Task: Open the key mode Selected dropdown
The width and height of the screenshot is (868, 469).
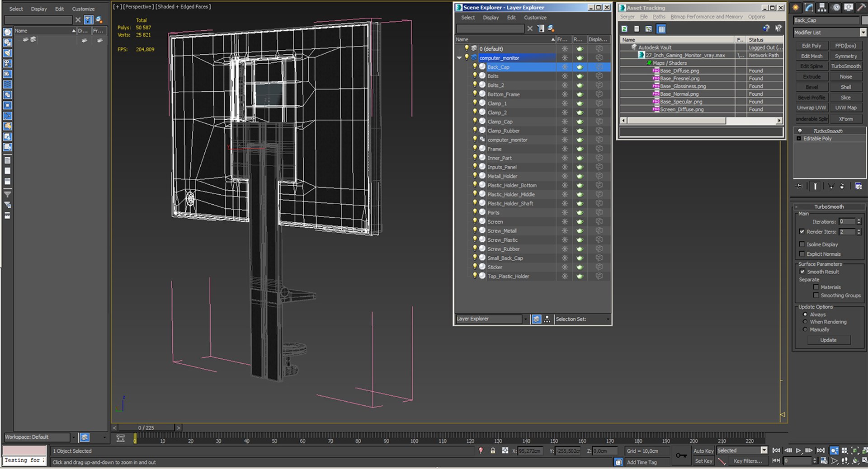Action: (x=764, y=450)
